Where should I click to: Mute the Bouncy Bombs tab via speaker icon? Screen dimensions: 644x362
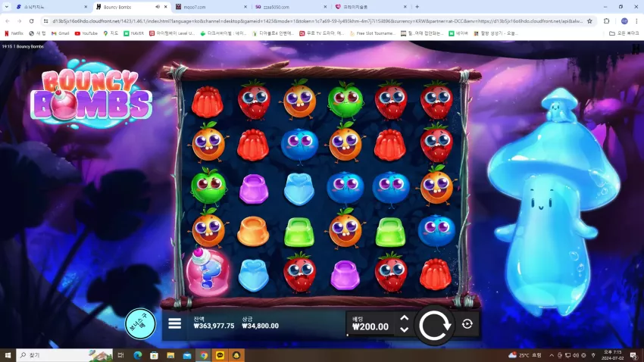tap(158, 7)
